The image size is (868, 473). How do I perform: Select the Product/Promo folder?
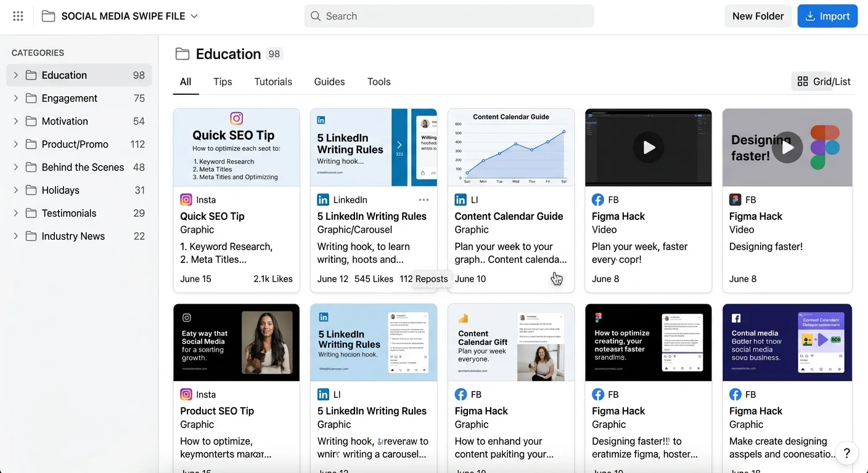point(79,144)
